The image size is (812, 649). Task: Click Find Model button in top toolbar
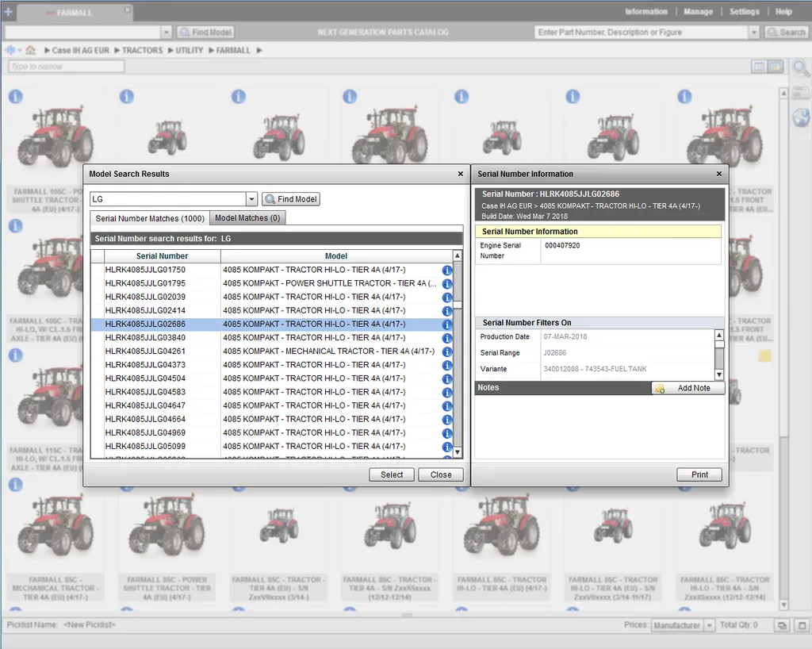click(205, 32)
